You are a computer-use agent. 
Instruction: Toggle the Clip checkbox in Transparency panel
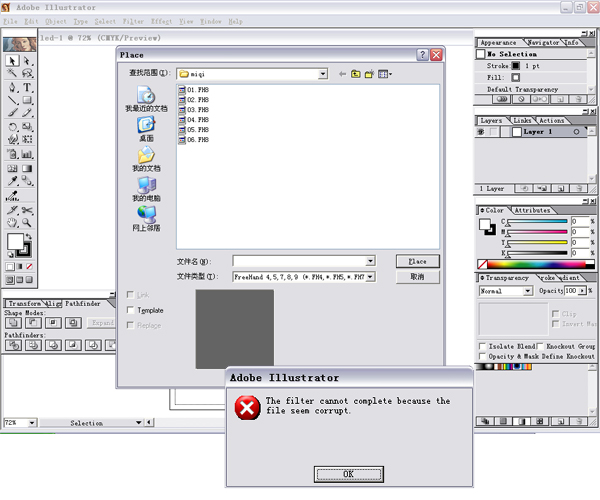pos(556,314)
